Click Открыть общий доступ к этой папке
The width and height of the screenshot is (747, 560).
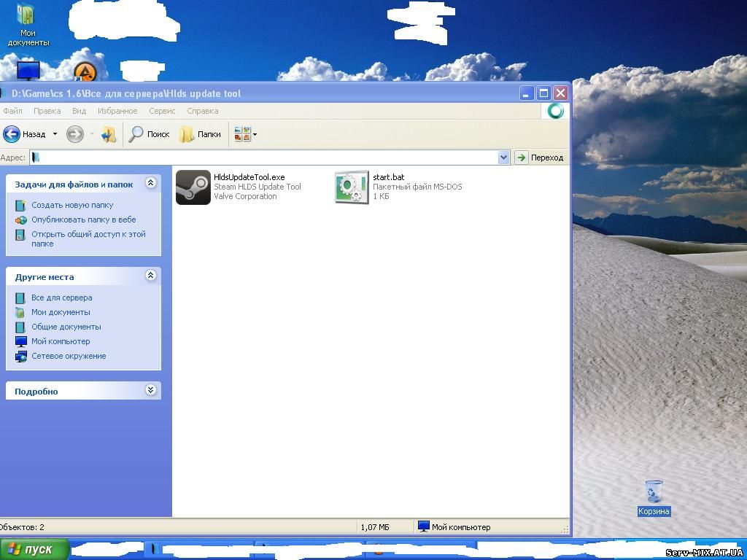pyautogui.click(x=88, y=239)
